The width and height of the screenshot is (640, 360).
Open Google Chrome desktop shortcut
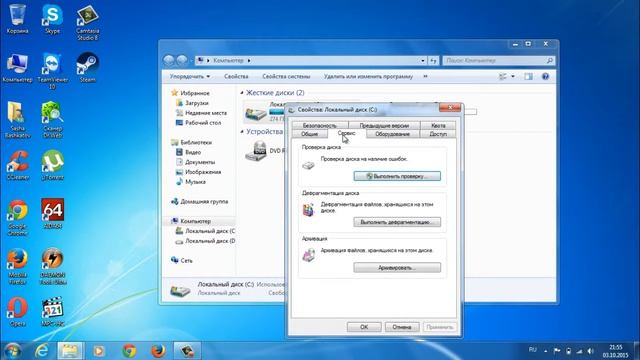(x=18, y=217)
